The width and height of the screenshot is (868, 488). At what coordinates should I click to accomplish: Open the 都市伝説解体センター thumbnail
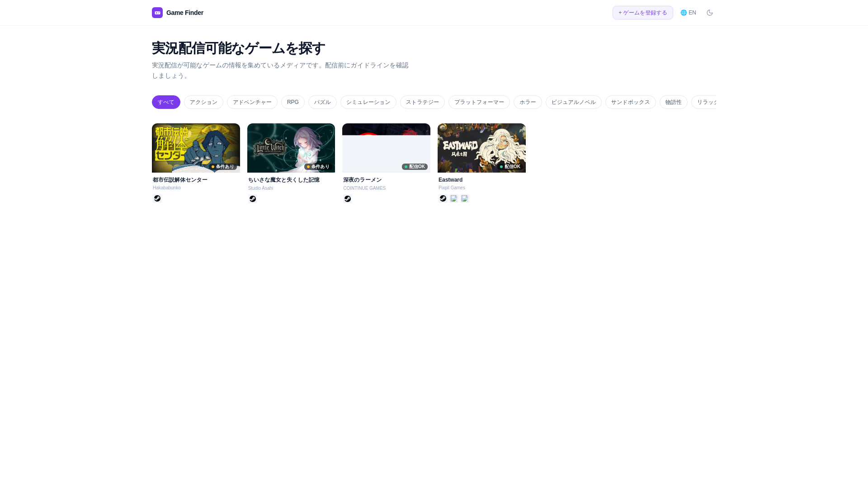pyautogui.click(x=196, y=148)
